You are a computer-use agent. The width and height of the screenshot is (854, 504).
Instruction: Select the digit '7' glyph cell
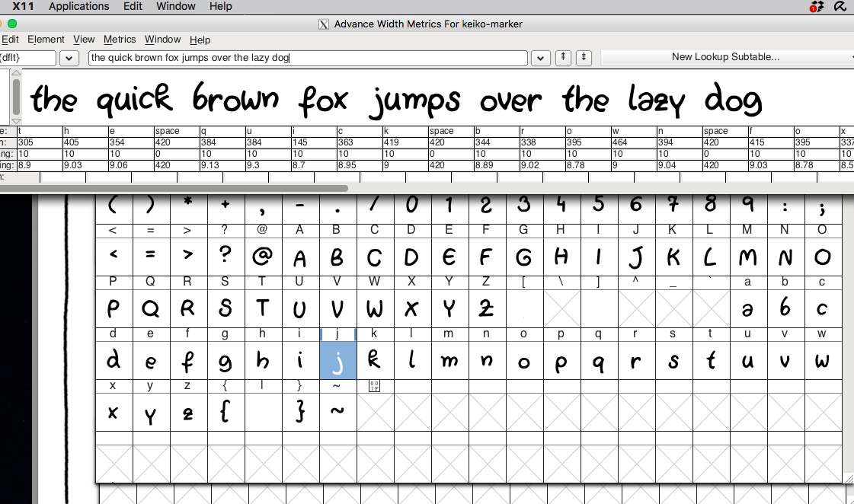click(x=673, y=209)
